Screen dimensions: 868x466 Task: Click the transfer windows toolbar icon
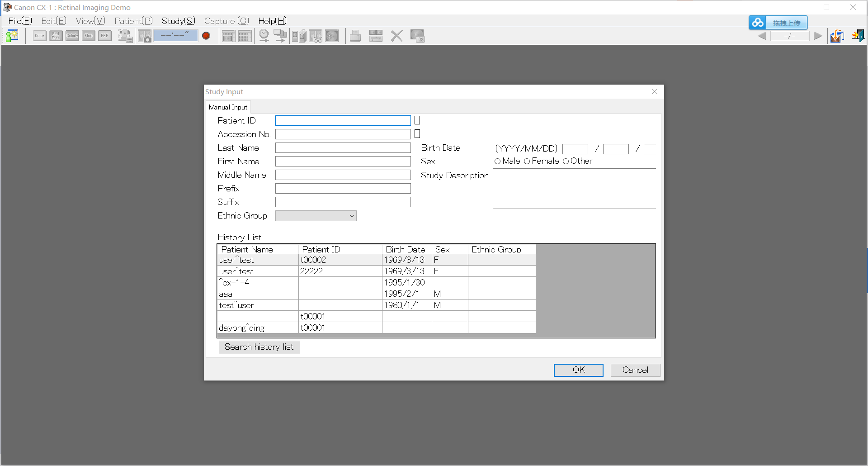coord(280,36)
